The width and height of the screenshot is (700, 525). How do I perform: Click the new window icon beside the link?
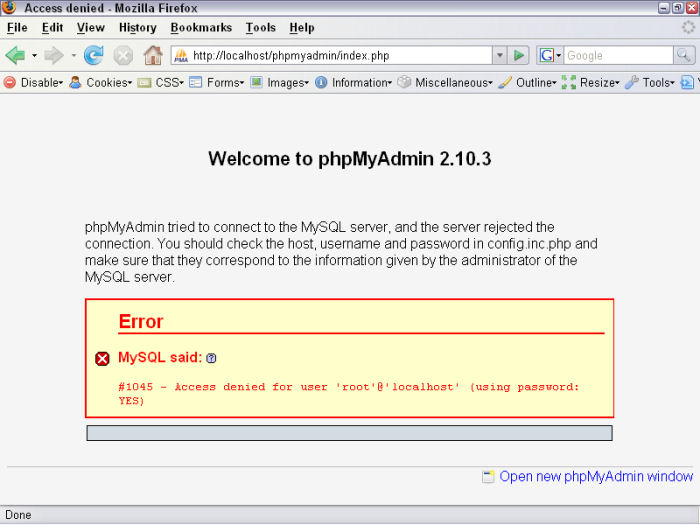[488, 477]
